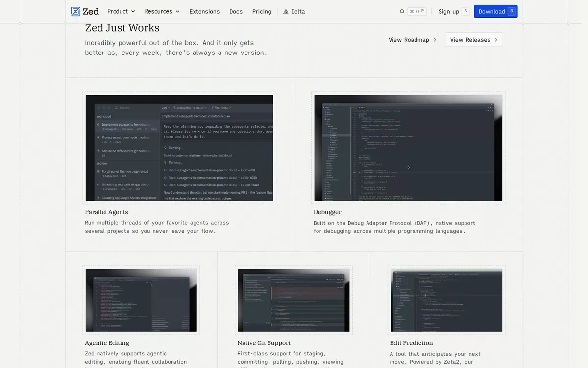This screenshot has height=368, width=588.
Task: Click the Native Git Support heading
Action: (x=264, y=343)
